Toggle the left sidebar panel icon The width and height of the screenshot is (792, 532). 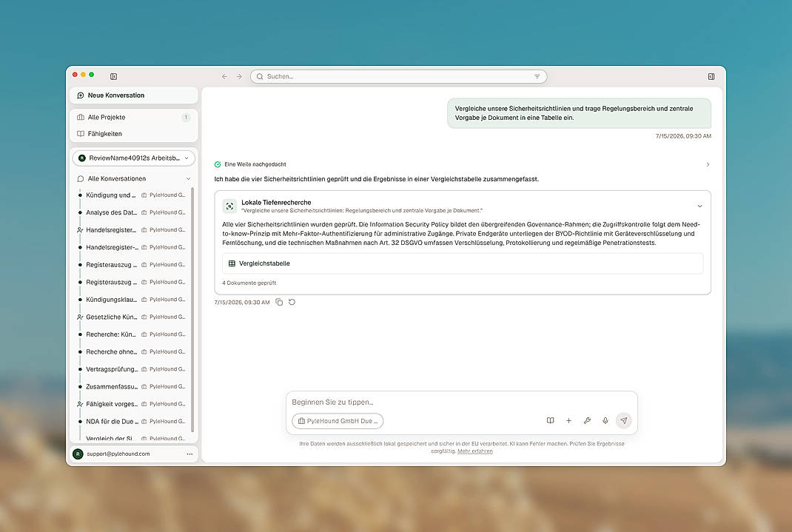click(x=114, y=76)
